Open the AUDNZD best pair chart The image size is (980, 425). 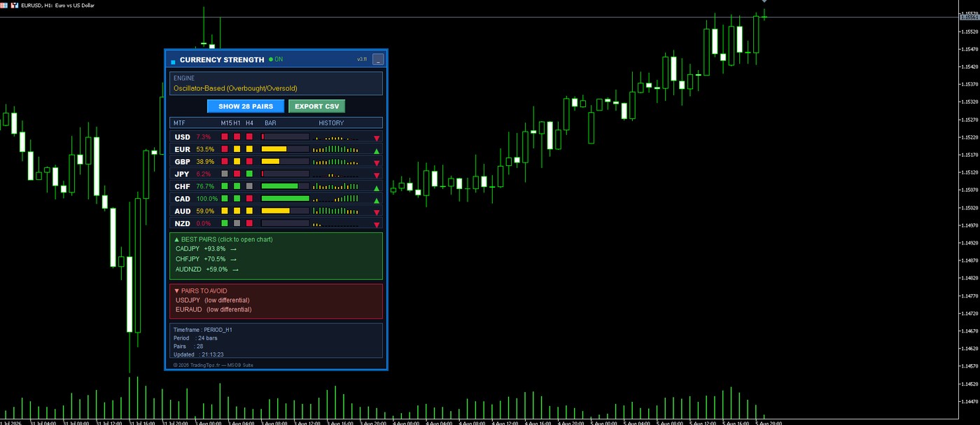click(x=207, y=270)
